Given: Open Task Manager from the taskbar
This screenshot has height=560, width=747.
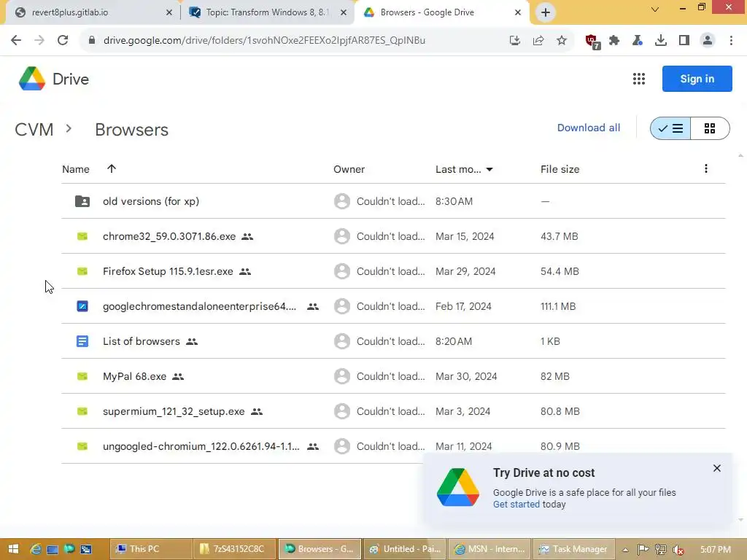Looking at the screenshot, I should click(x=573, y=549).
